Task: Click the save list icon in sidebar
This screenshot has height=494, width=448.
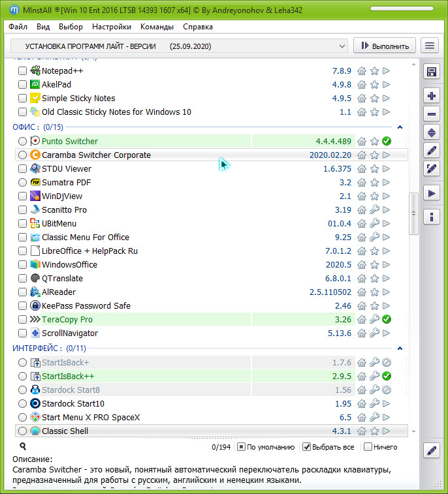Action: [x=431, y=72]
